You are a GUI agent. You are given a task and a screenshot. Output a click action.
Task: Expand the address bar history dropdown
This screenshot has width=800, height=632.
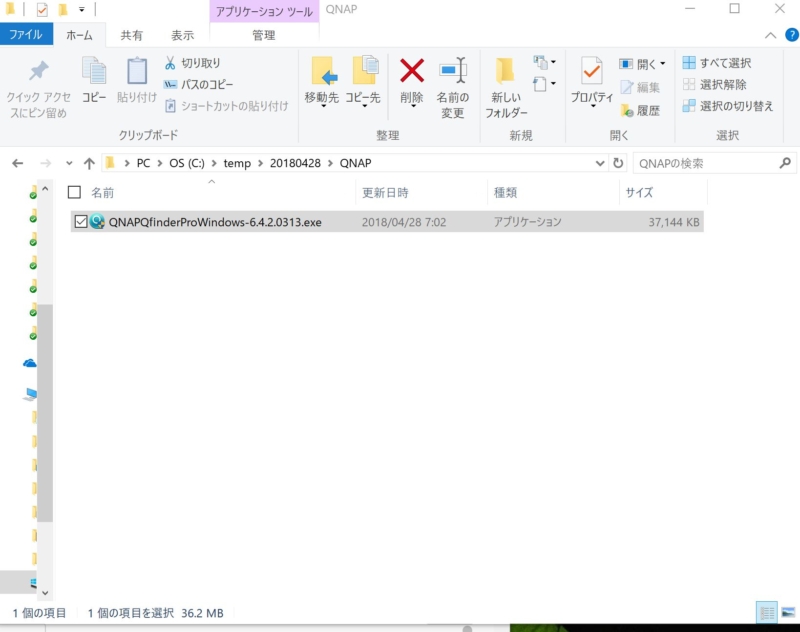[x=600, y=163]
